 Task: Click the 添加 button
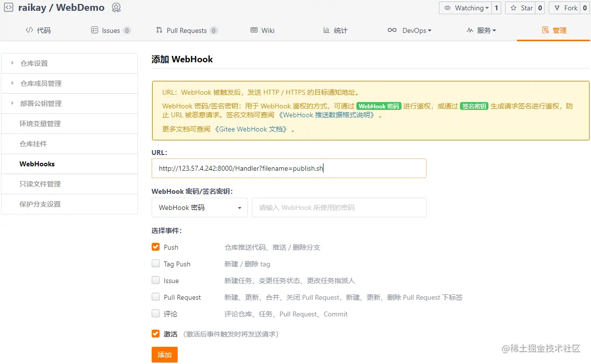164,355
